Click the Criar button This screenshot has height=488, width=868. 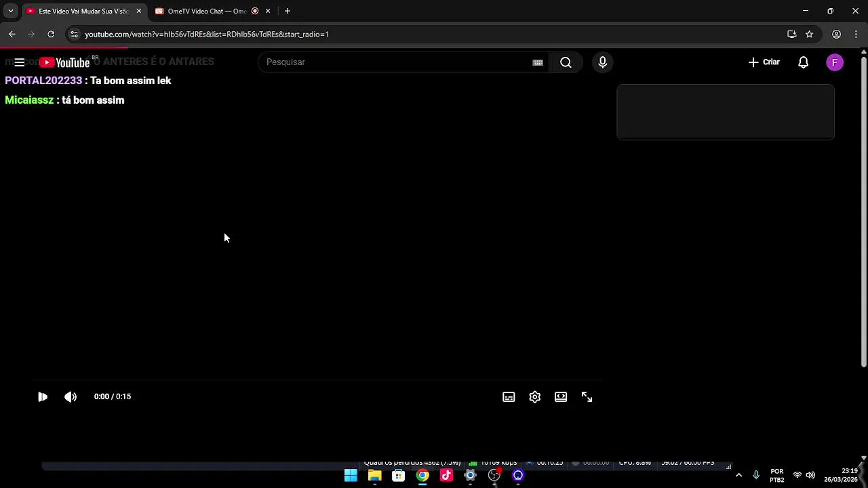pyautogui.click(x=764, y=62)
